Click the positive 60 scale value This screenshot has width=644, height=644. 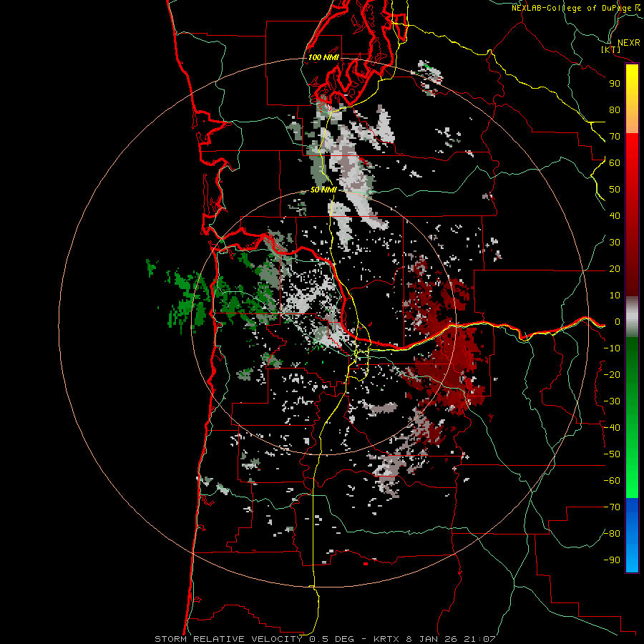tap(615, 162)
